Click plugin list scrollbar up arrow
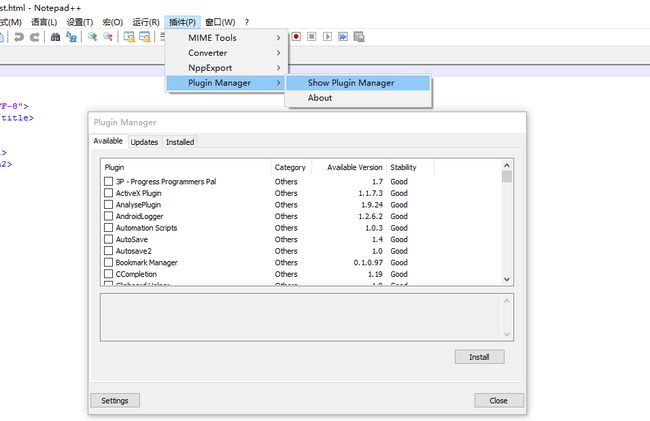 (507, 165)
